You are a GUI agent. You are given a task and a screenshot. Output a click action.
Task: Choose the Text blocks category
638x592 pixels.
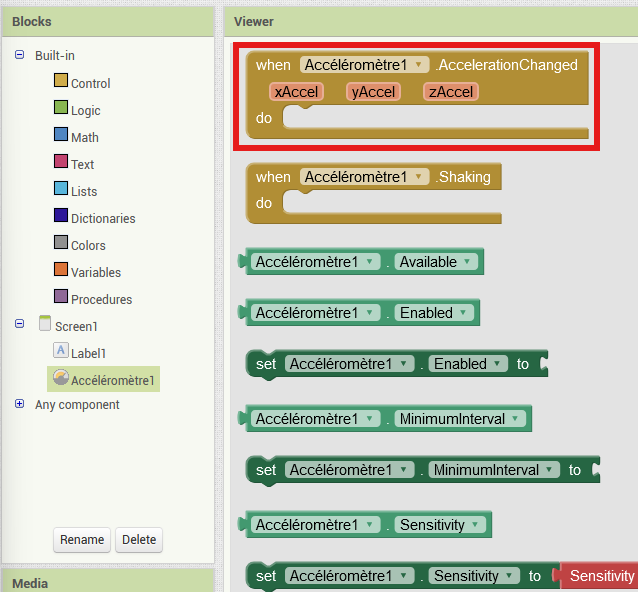click(82, 165)
